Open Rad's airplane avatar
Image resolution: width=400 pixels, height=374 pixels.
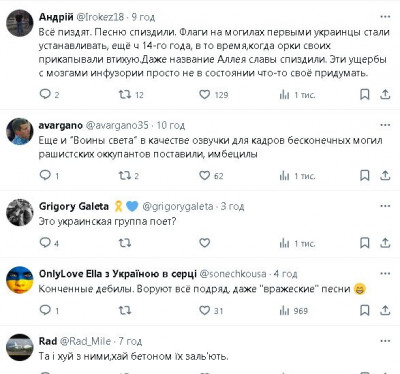[20, 347]
